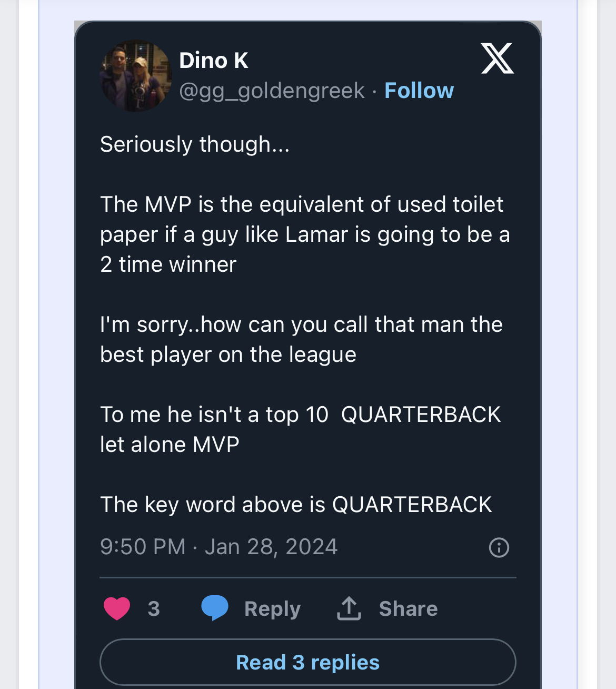
Task: Open Dino K's profile picture
Action: tap(136, 76)
